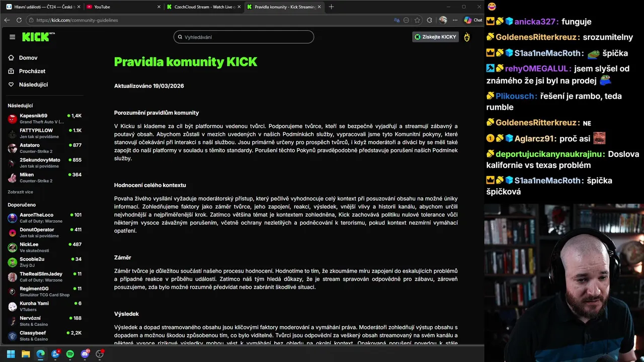644x362 pixels.
Task: Open Scoobie2u recommended channel
Action: 44,262
